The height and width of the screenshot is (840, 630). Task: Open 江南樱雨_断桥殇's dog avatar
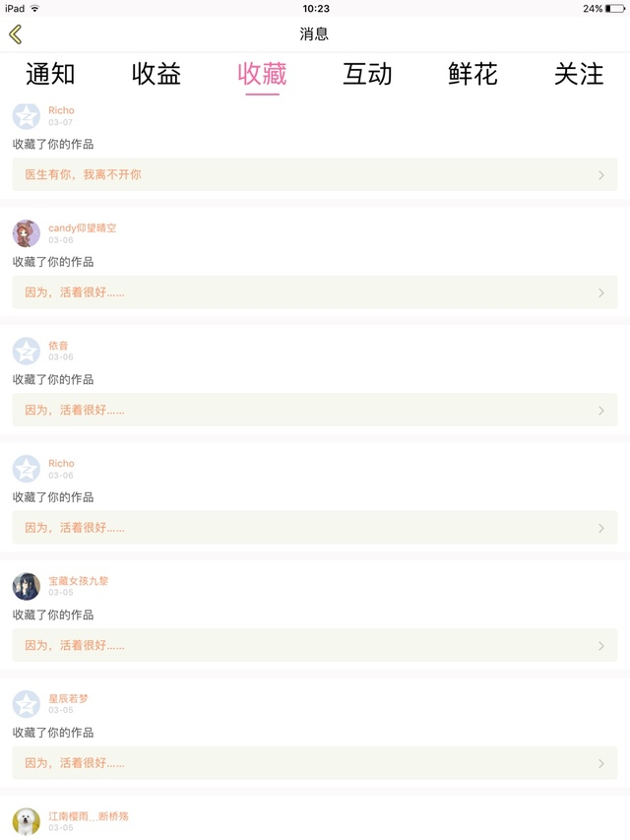(27, 821)
